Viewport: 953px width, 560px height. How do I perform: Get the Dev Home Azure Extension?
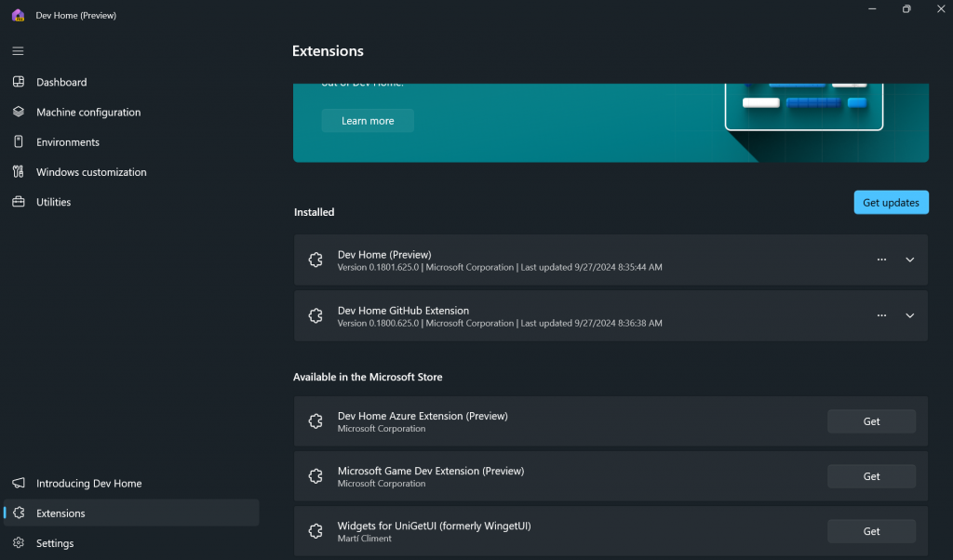click(x=871, y=421)
